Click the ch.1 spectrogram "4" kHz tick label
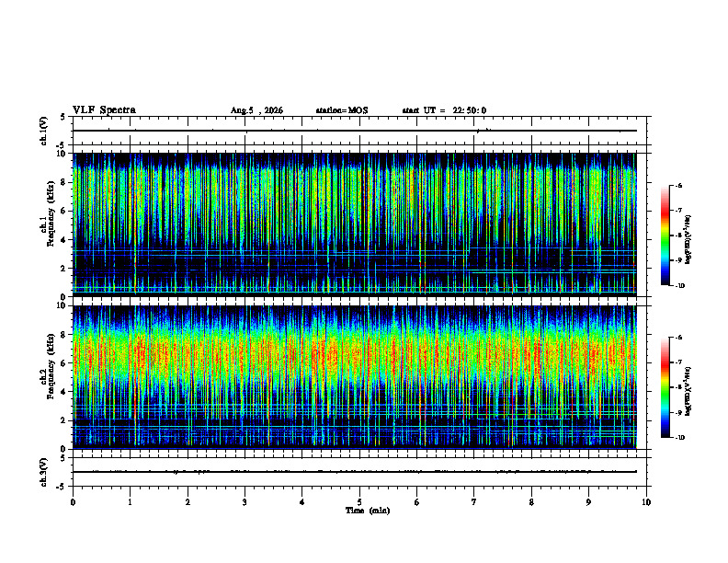This screenshot has width=728, height=563. pyautogui.click(x=63, y=240)
